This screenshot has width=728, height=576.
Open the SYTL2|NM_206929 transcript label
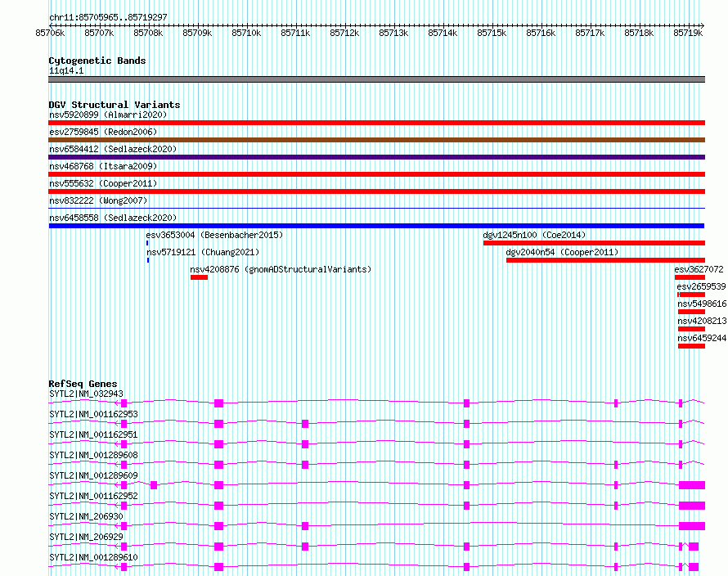point(87,537)
